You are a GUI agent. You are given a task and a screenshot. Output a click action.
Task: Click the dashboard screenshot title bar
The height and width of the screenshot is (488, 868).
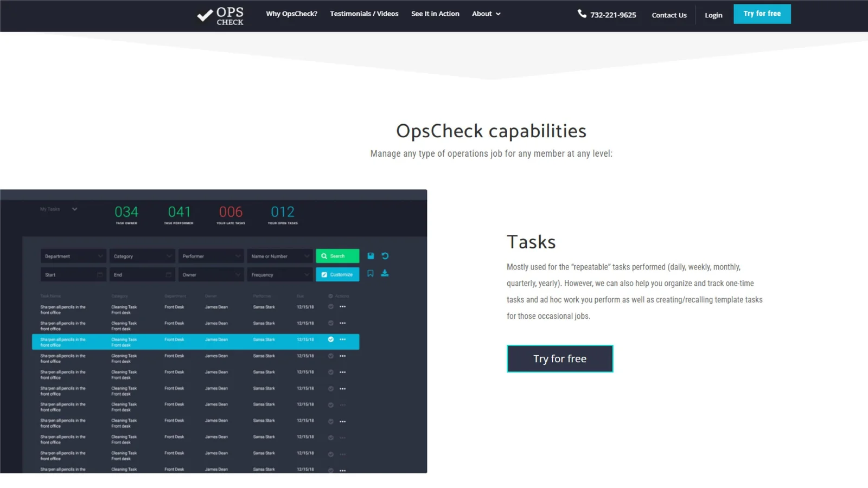[x=213, y=195]
